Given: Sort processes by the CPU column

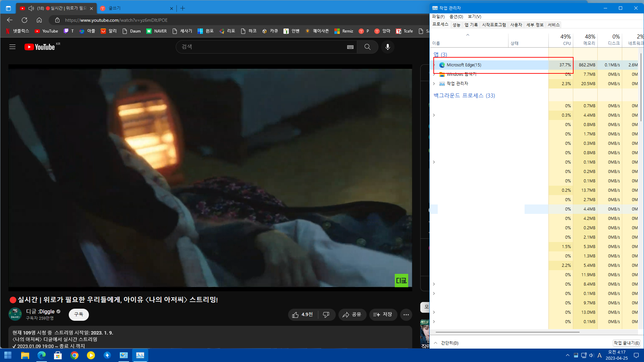Looking at the screenshot, I should point(561,40).
